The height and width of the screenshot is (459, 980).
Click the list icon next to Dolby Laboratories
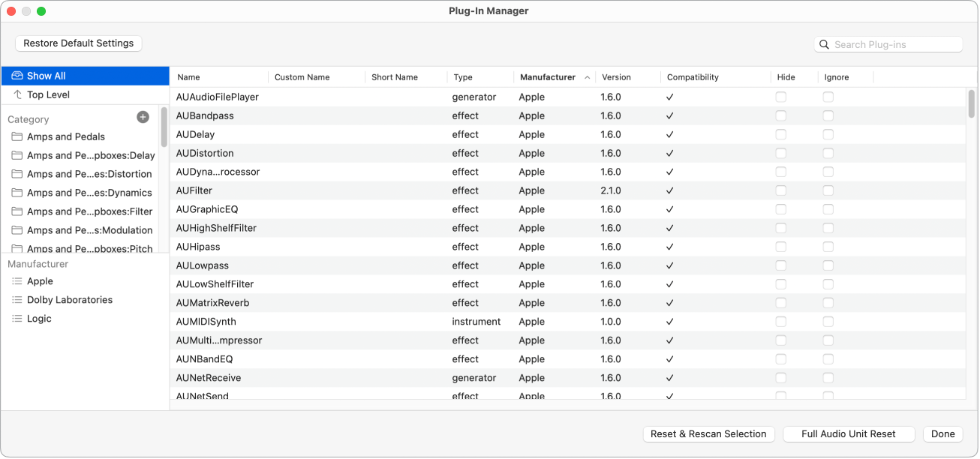tap(17, 299)
